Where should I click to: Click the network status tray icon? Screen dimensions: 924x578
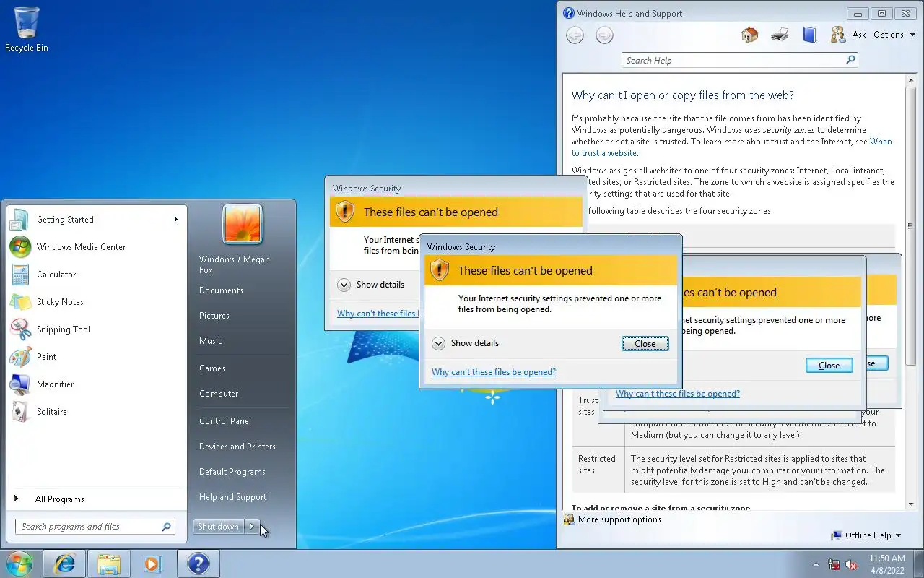click(x=834, y=564)
